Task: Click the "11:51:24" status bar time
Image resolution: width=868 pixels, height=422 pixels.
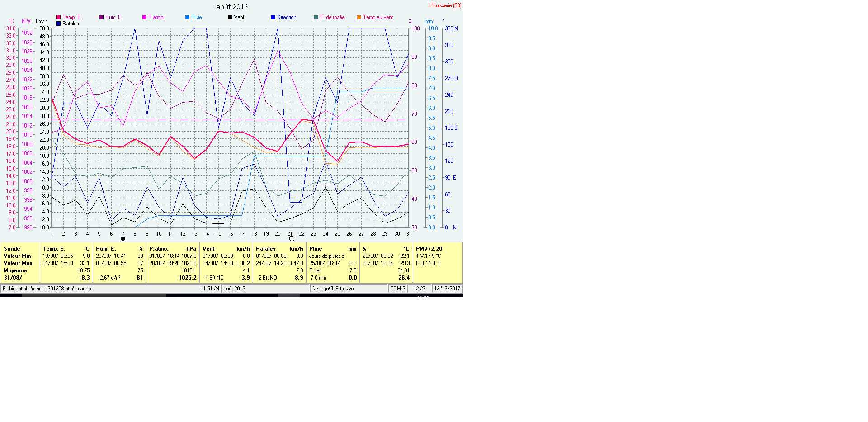Action: coord(210,289)
